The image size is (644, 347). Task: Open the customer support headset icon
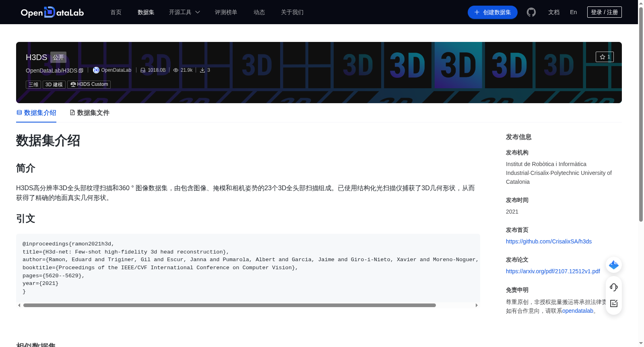point(614,287)
